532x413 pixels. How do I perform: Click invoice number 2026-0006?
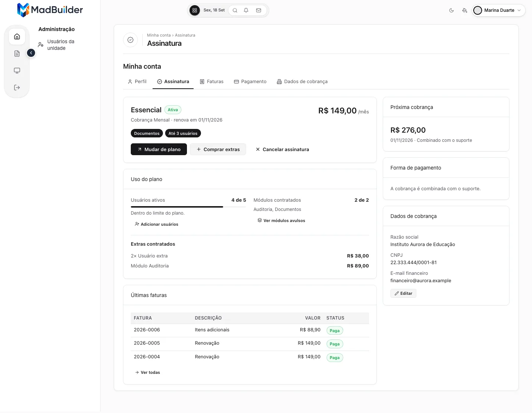[x=147, y=330]
